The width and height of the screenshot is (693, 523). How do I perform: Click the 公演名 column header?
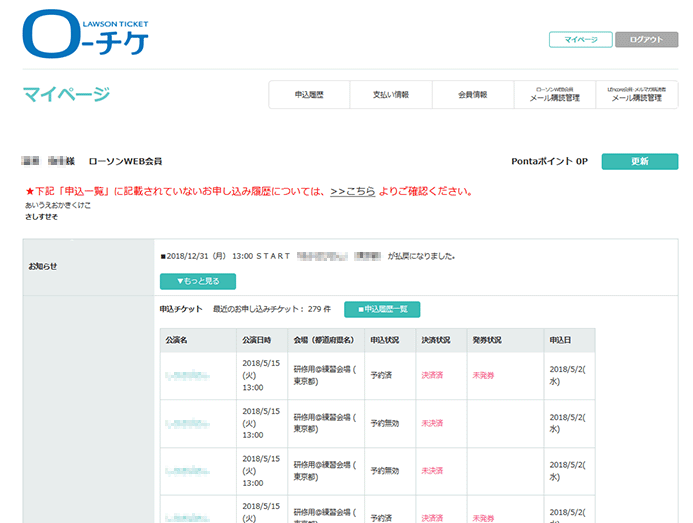[x=177, y=340]
